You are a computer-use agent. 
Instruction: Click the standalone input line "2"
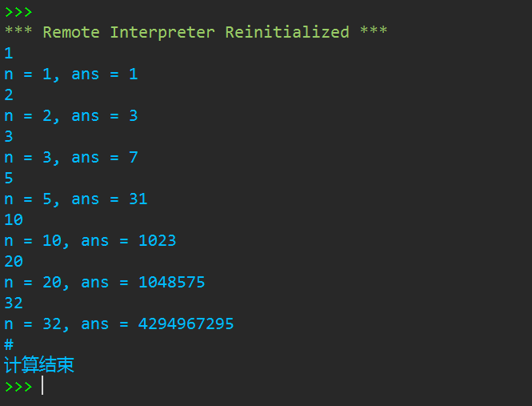(9, 94)
